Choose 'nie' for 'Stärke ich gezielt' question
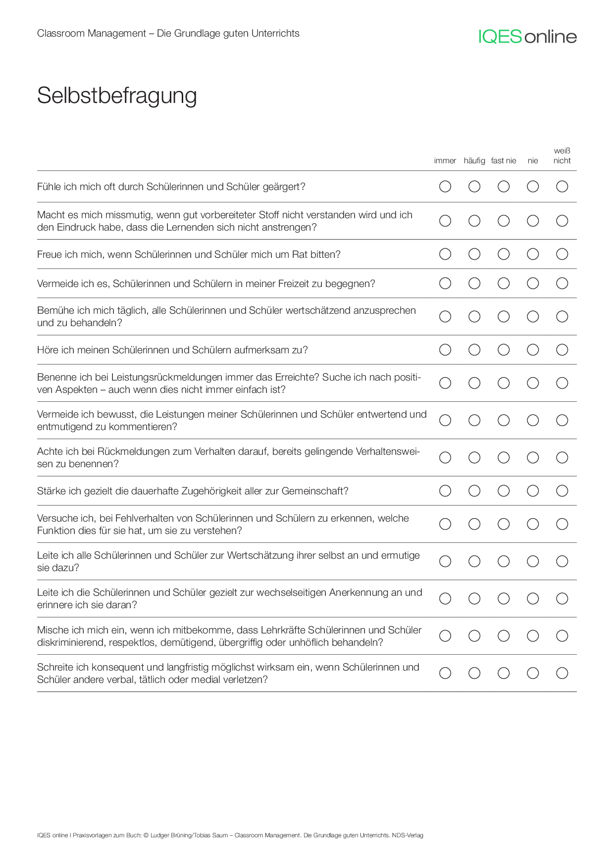 (x=533, y=491)
